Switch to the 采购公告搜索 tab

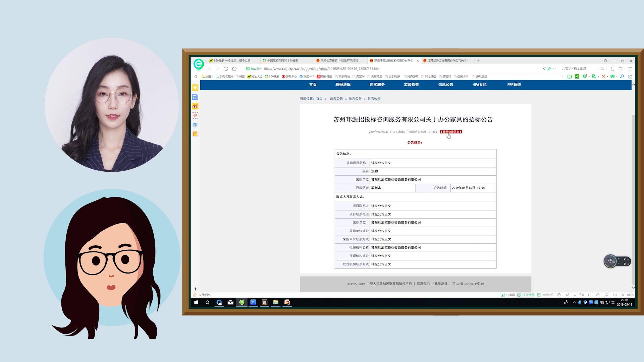pos(339,61)
